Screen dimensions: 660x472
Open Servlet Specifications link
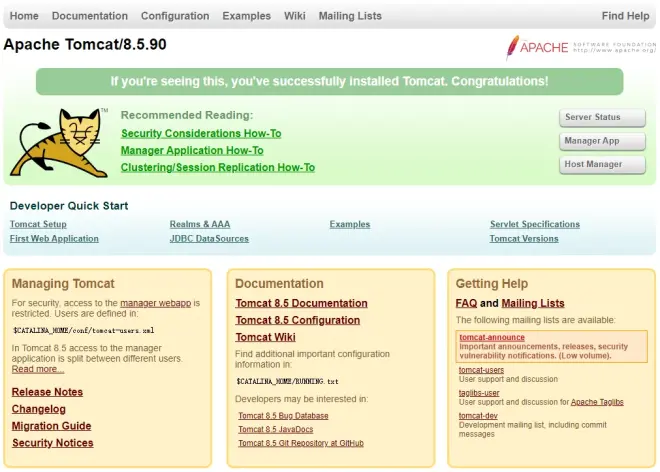tap(535, 224)
